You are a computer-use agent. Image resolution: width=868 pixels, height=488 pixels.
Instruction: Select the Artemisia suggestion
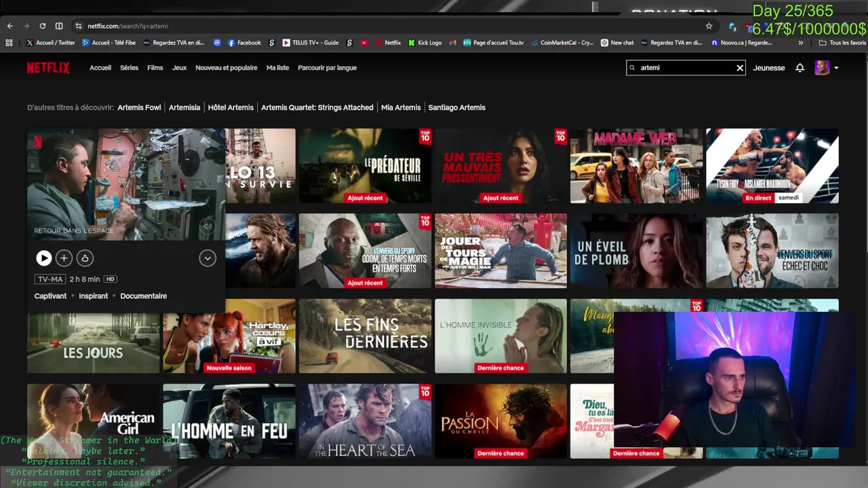click(184, 107)
